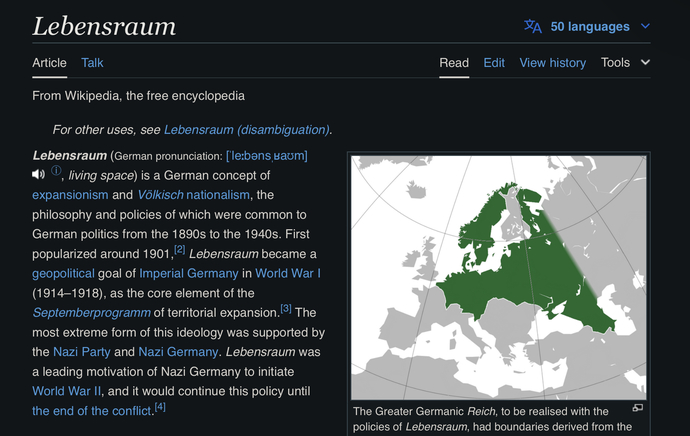Open the World War I link
Image resolution: width=690 pixels, height=436 pixels.
tap(288, 274)
